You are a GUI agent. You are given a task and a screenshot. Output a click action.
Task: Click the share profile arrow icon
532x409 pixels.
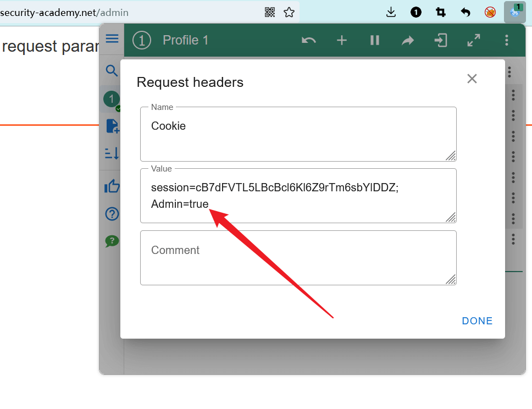408,40
